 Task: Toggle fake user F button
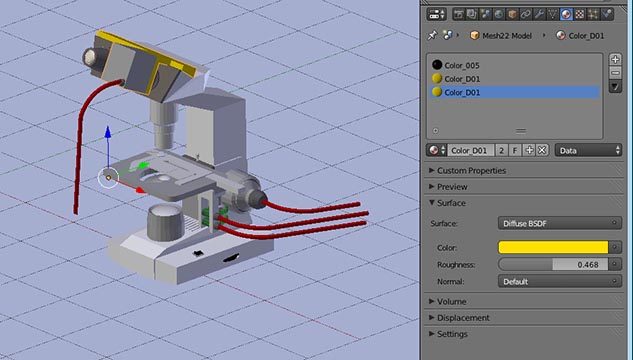pyautogui.click(x=515, y=151)
